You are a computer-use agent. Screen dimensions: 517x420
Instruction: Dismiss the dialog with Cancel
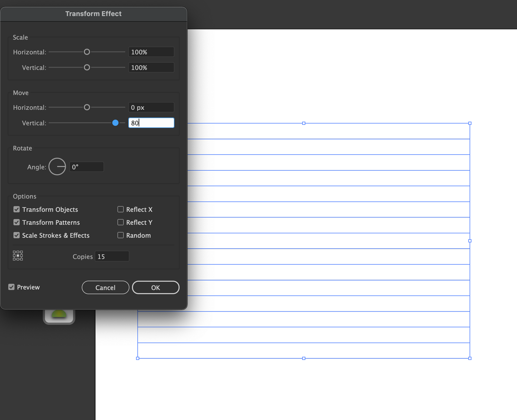tap(105, 287)
